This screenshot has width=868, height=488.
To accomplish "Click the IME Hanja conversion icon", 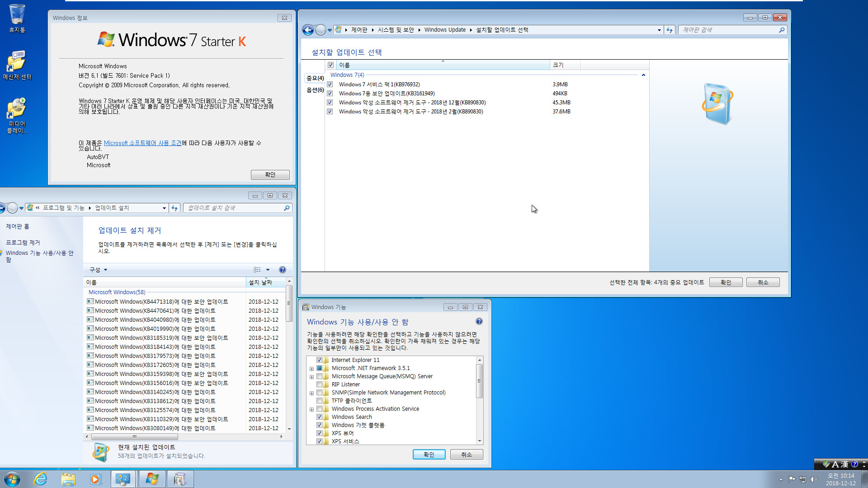I will (844, 464).
